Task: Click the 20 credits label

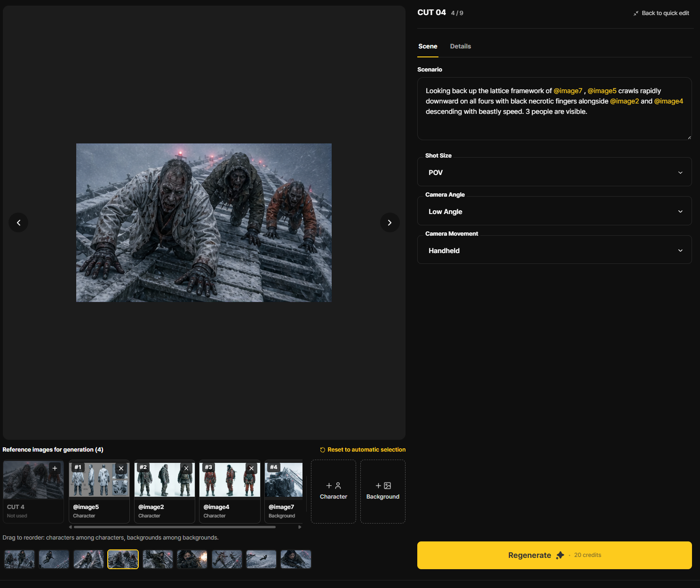Action: click(588, 555)
